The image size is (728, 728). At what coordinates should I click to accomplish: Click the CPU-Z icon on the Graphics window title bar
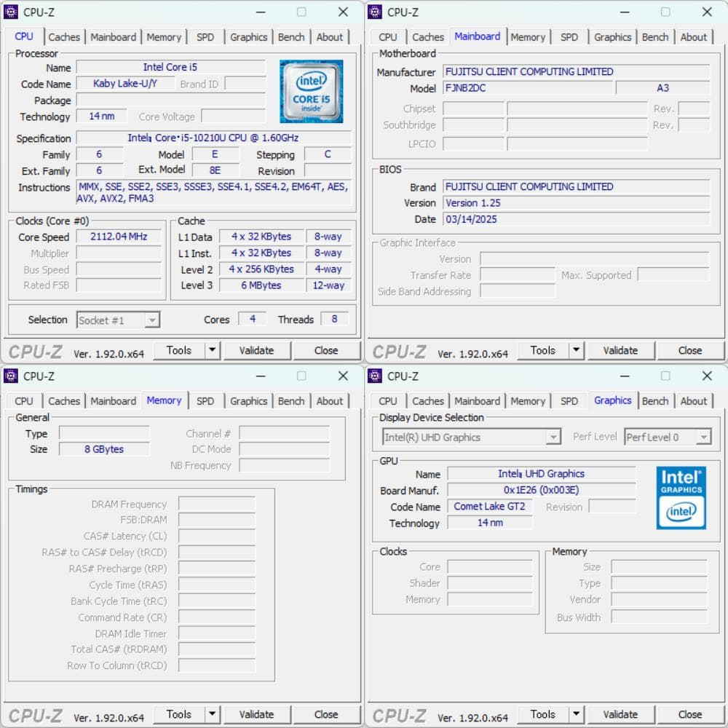click(374, 376)
